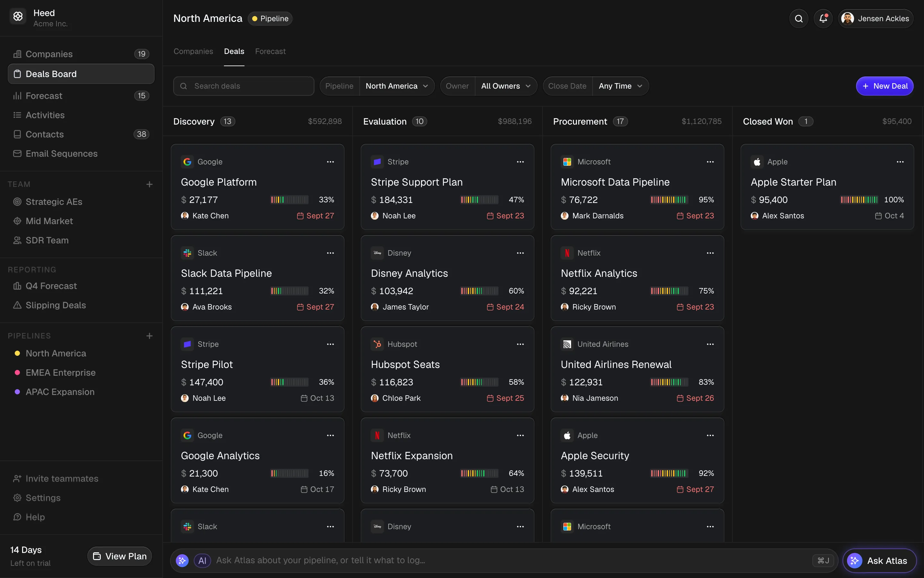Click United Airlines logo on renewal card
Screen dimensions: 924x578
567,344
